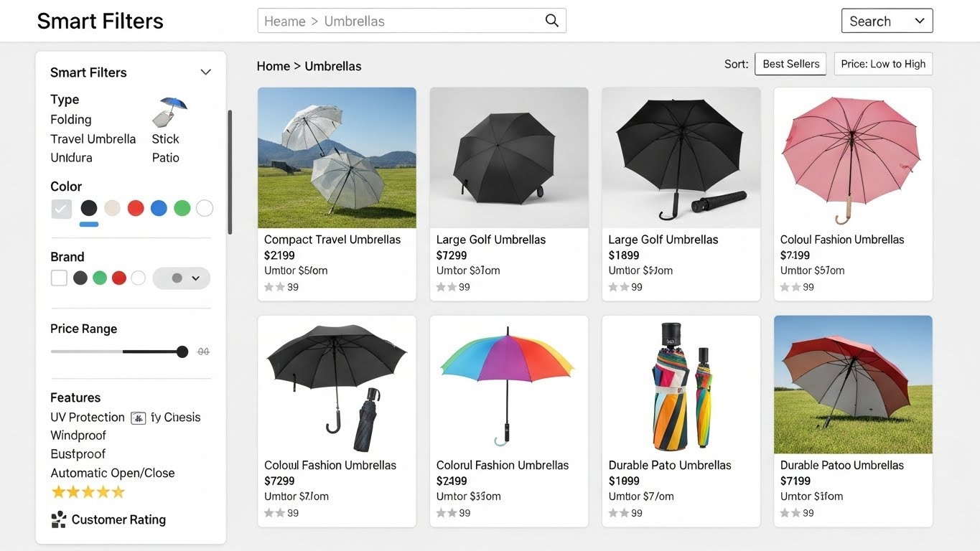Image resolution: width=980 pixels, height=551 pixels.
Task: Select the five-star rating filter
Action: click(x=88, y=491)
